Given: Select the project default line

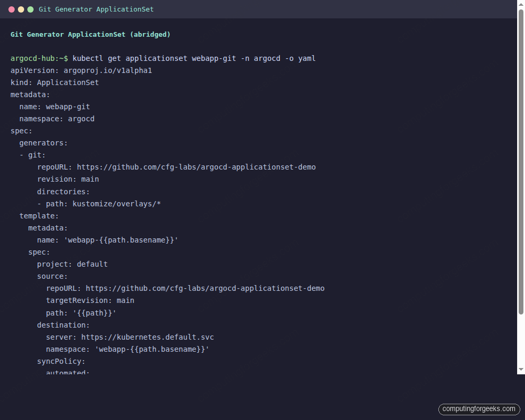Looking at the screenshot, I should (x=72, y=264).
